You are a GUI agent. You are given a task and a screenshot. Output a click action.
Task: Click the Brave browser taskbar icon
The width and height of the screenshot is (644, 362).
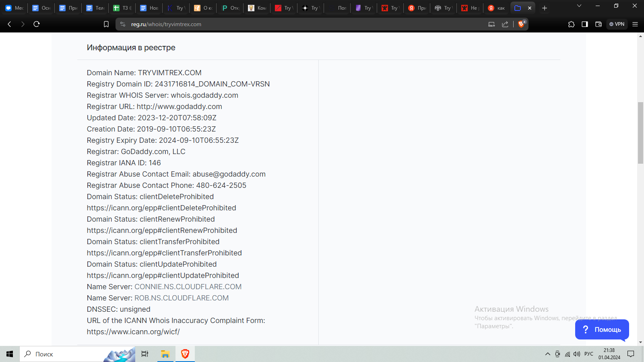coord(185,354)
